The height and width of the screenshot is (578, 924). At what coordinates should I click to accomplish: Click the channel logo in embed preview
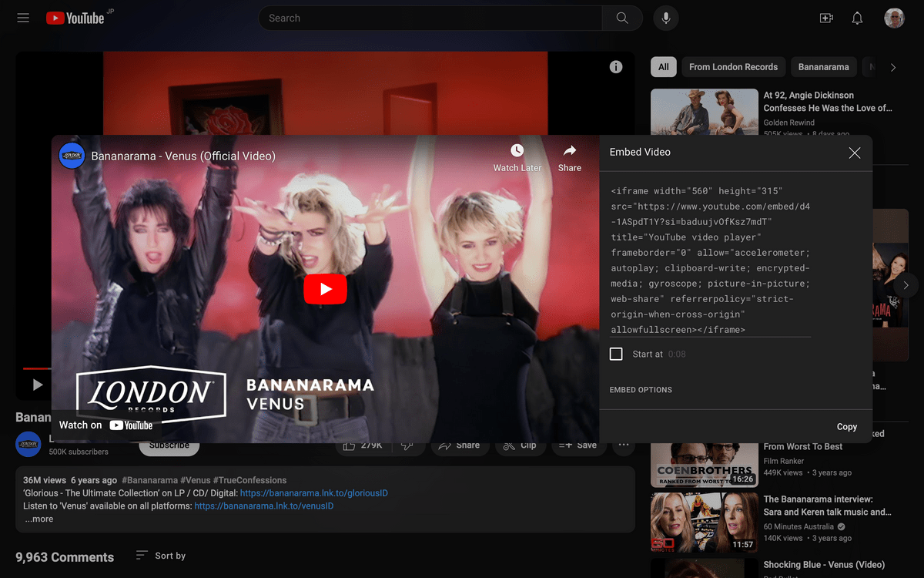click(72, 156)
